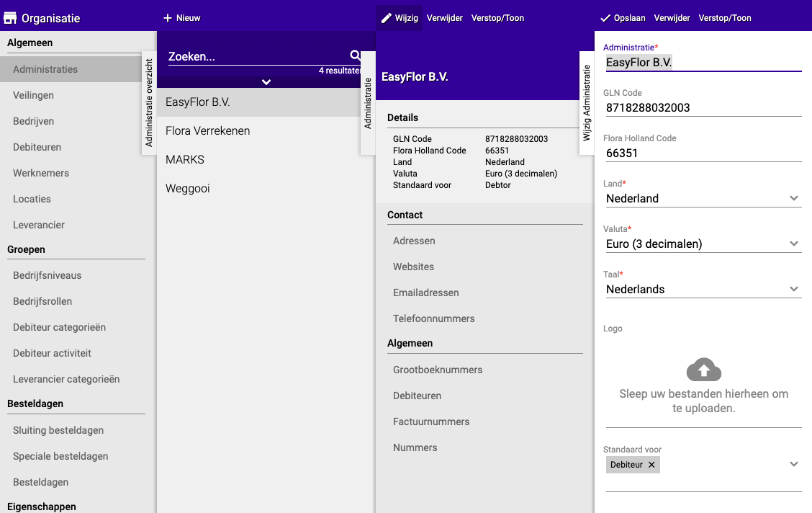Open Debiteur categorieën in the sidebar
The image size is (812, 513).
60,328
